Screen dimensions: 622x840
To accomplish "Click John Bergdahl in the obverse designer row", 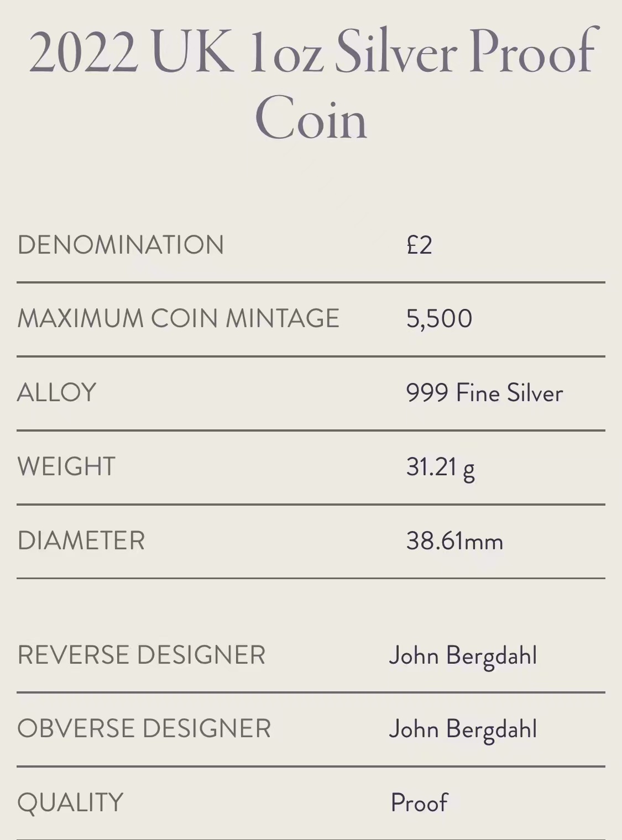I will pyautogui.click(x=463, y=729).
